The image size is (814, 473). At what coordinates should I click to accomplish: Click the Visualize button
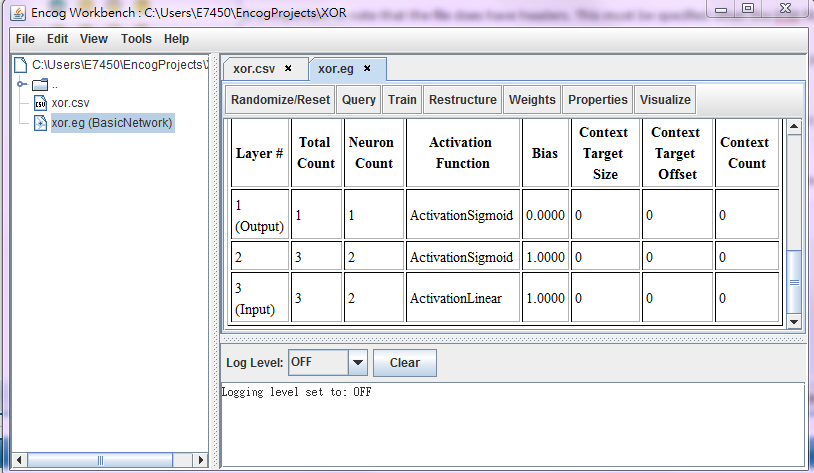(665, 100)
